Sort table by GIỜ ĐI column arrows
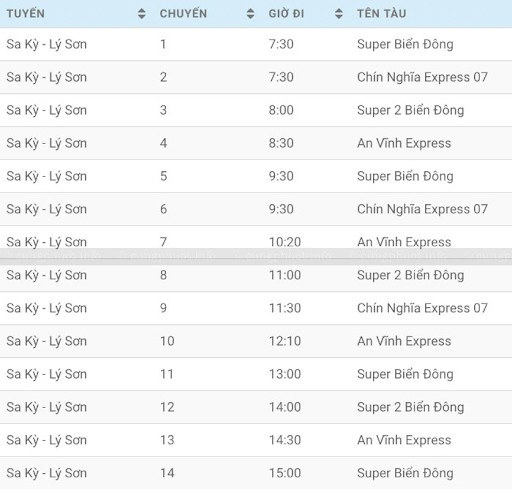 pos(339,14)
